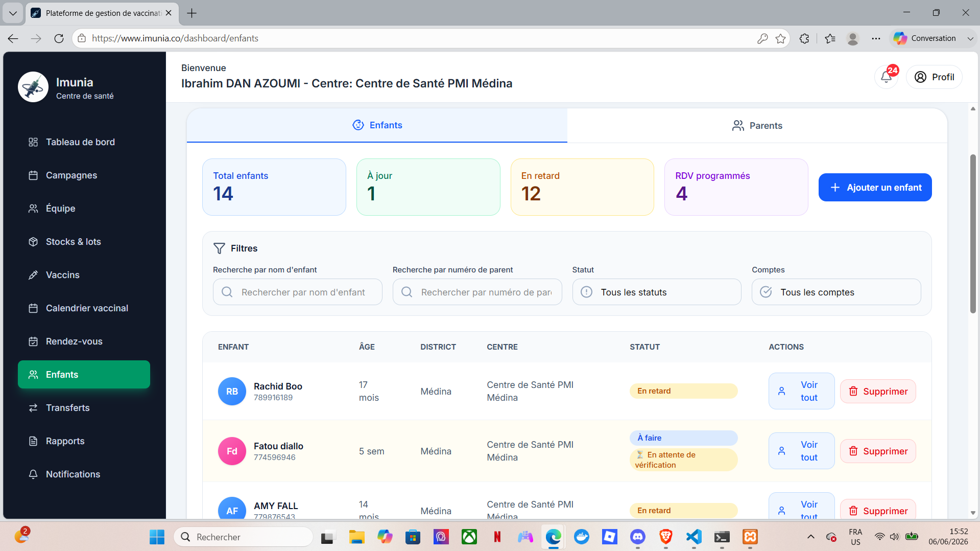
Task: Expand browser tab list chevron
Action: click(x=13, y=13)
